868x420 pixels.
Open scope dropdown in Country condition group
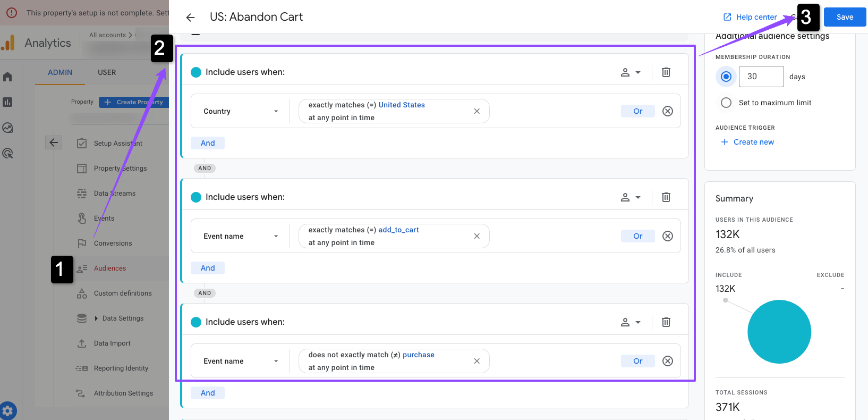click(631, 72)
